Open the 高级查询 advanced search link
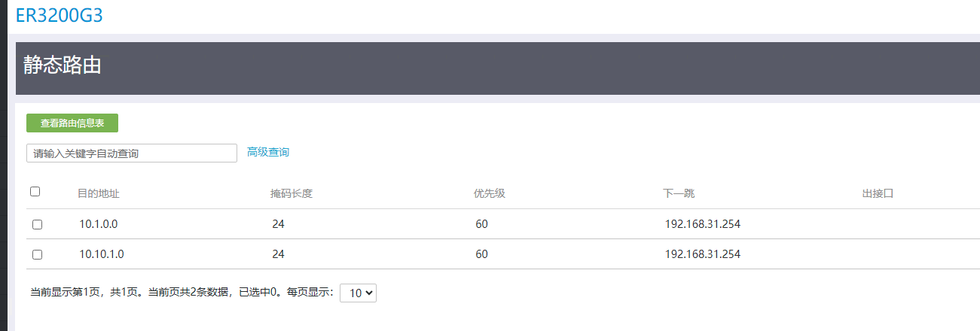980x331 pixels. (x=268, y=152)
